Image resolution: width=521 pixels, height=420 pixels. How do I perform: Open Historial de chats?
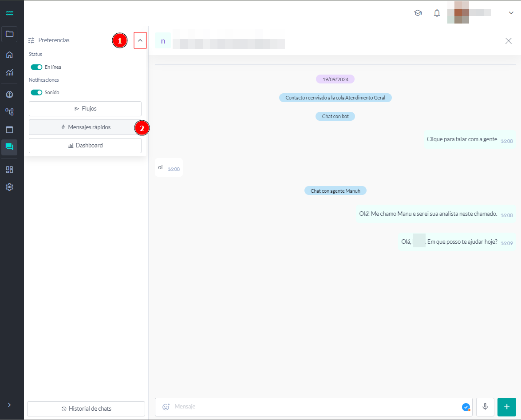point(86,409)
